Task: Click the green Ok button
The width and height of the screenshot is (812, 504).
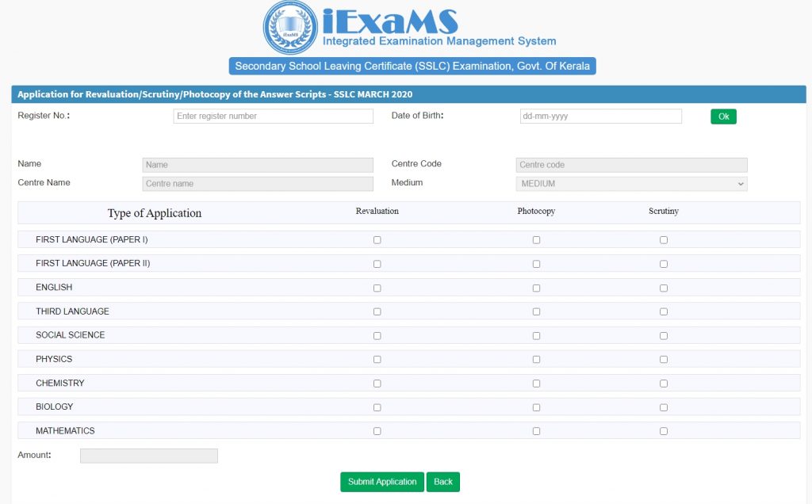Action: (723, 116)
